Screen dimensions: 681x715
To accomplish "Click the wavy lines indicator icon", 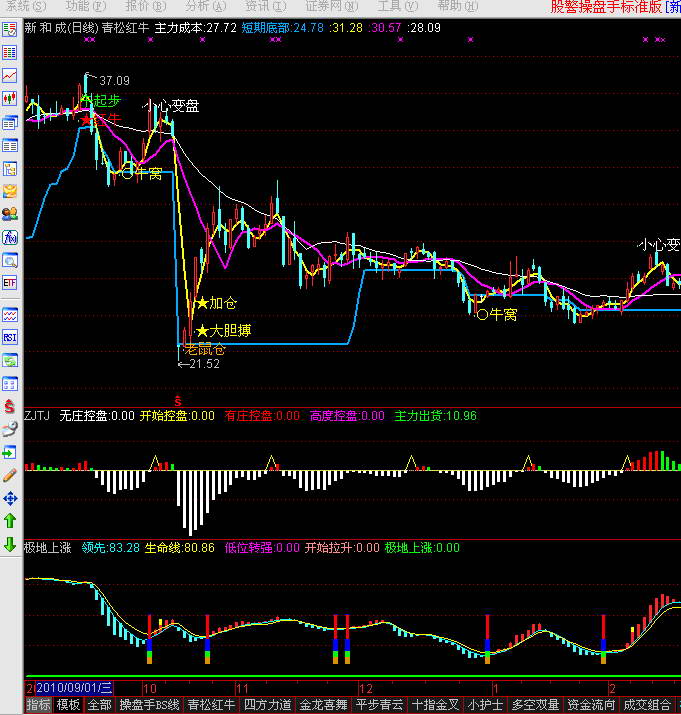I will [10, 315].
